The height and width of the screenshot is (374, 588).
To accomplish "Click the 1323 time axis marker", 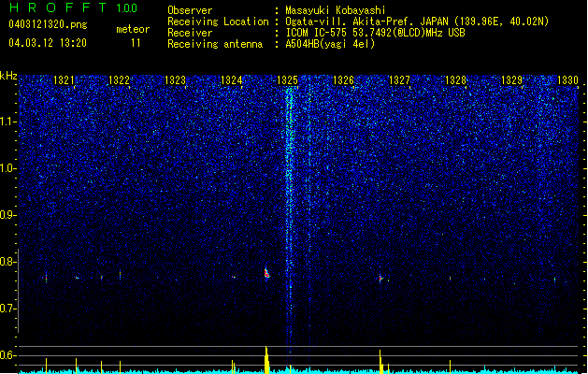I will 175,79.
